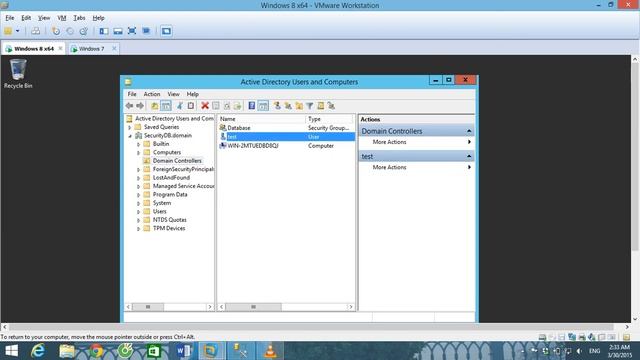Open VMware VM menu
The width and height of the screenshot is (640, 360).
62,18
